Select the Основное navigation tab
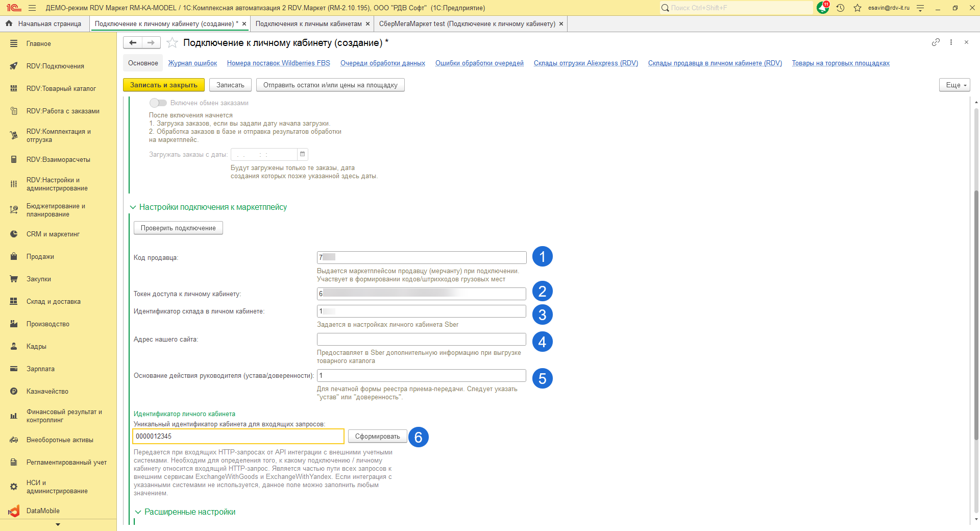 pyautogui.click(x=143, y=63)
